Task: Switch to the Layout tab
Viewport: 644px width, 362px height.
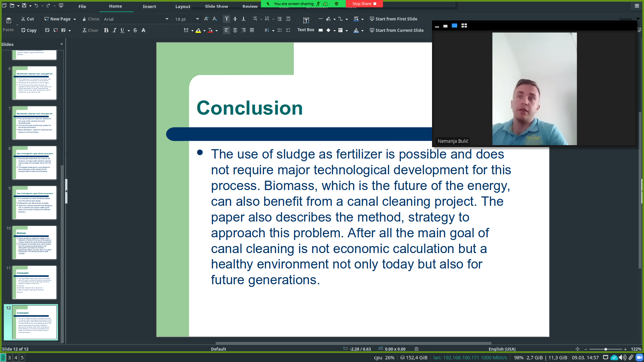Action: (x=183, y=6)
